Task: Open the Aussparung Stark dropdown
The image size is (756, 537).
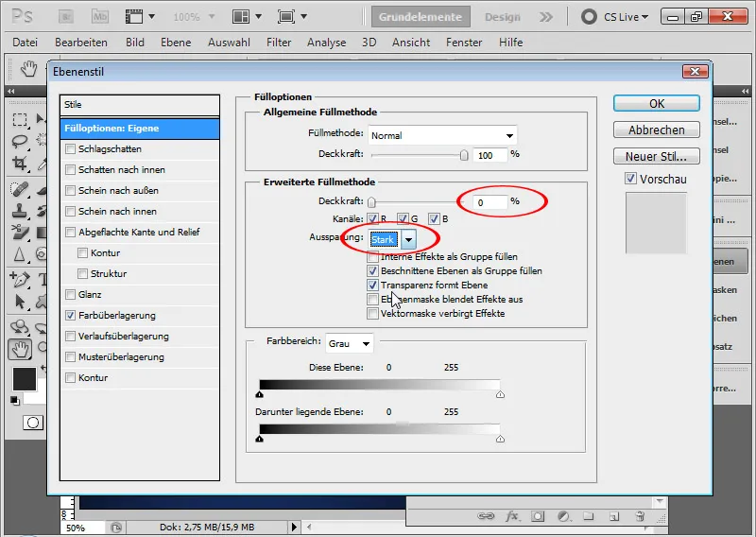Action: pyautogui.click(x=408, y=240)
